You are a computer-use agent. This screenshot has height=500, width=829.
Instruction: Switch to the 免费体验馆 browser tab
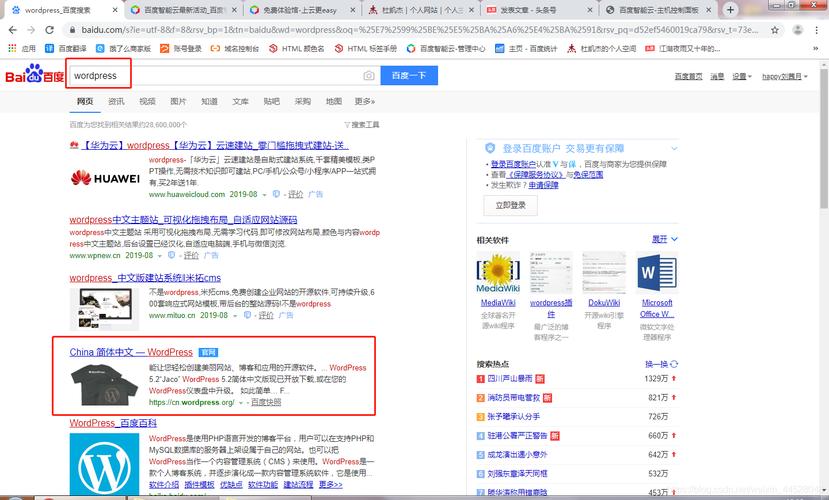(300, 10)
